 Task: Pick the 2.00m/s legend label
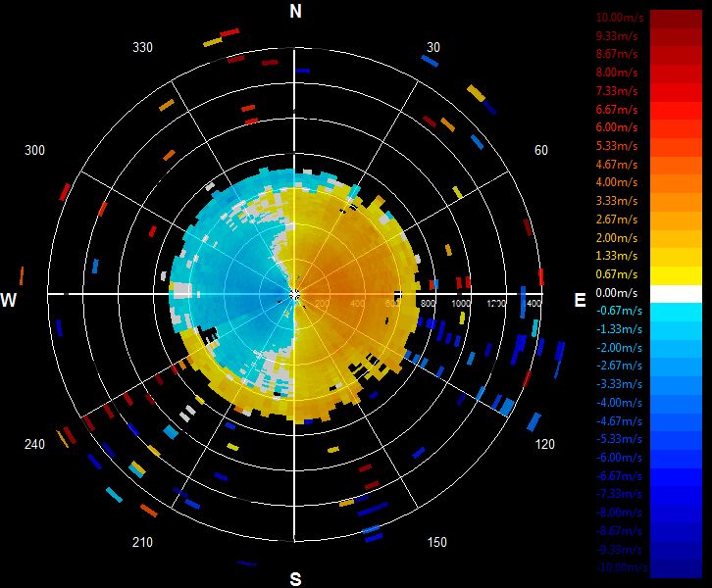point(617,238)
